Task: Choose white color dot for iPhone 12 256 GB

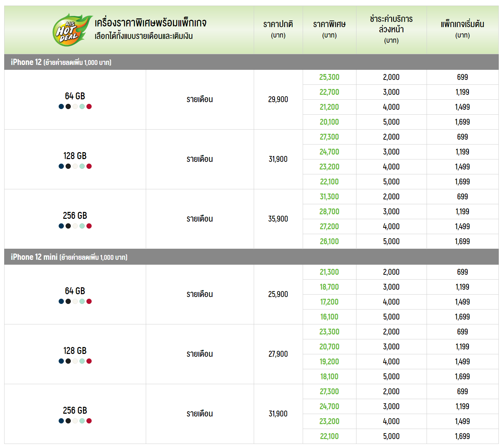Action: click(75, 226)
